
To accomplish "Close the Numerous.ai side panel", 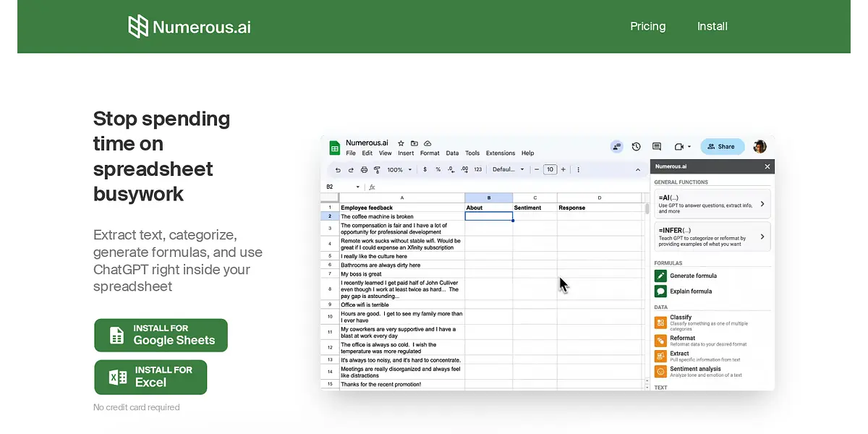I will click(767, 166).
